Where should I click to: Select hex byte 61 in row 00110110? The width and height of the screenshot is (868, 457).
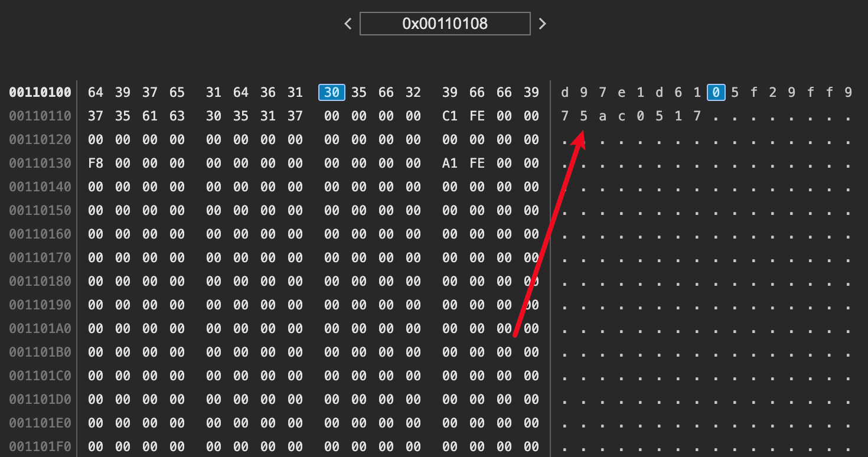point(150,116)
